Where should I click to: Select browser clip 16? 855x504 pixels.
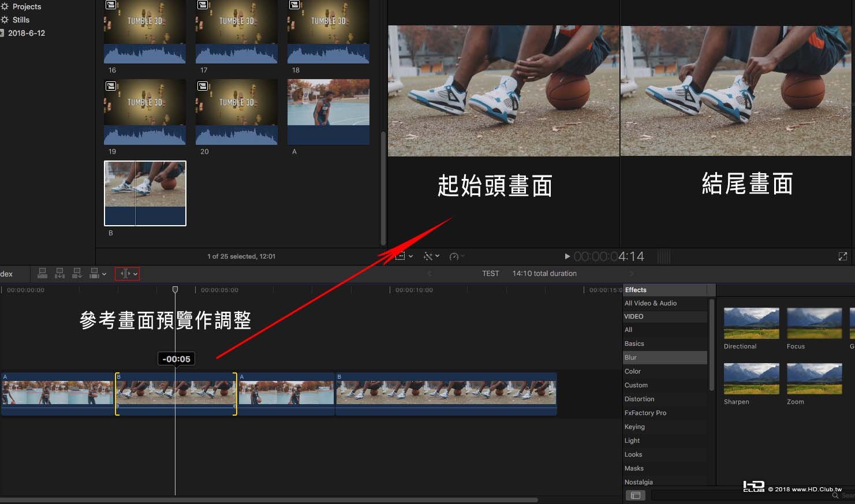(x=145, y=32)
